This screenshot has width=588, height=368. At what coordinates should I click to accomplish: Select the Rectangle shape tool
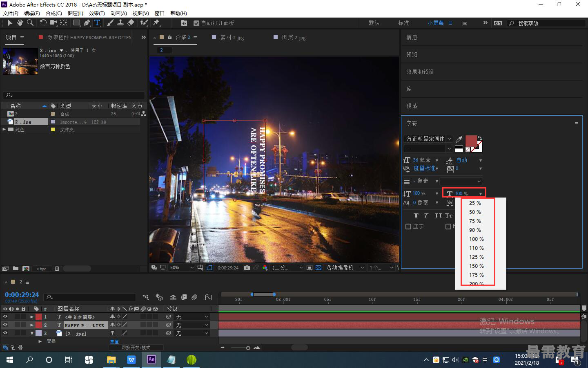(77, 23)
